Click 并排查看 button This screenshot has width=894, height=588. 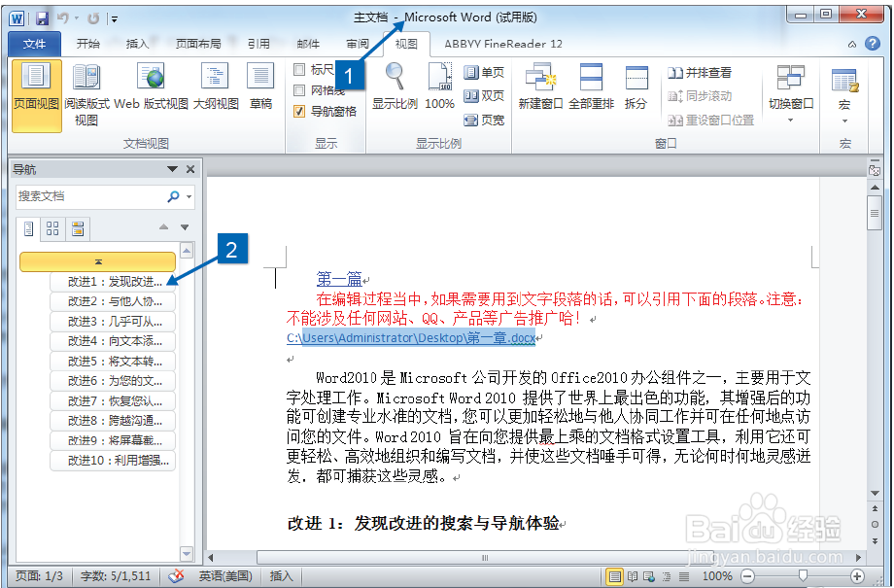(x=700, y=73)
